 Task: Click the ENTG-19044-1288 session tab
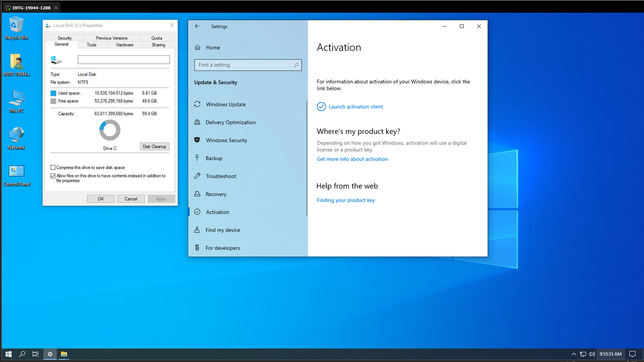pos(31,8)
